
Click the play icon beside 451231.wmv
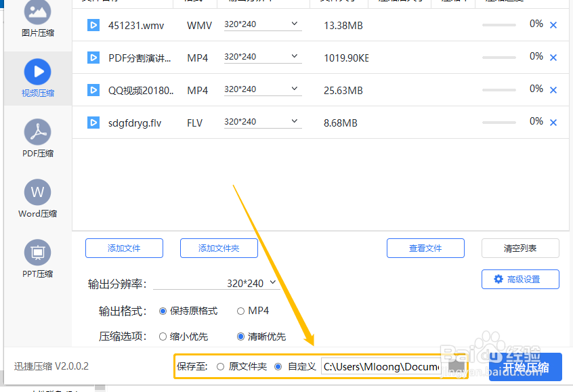93,25
